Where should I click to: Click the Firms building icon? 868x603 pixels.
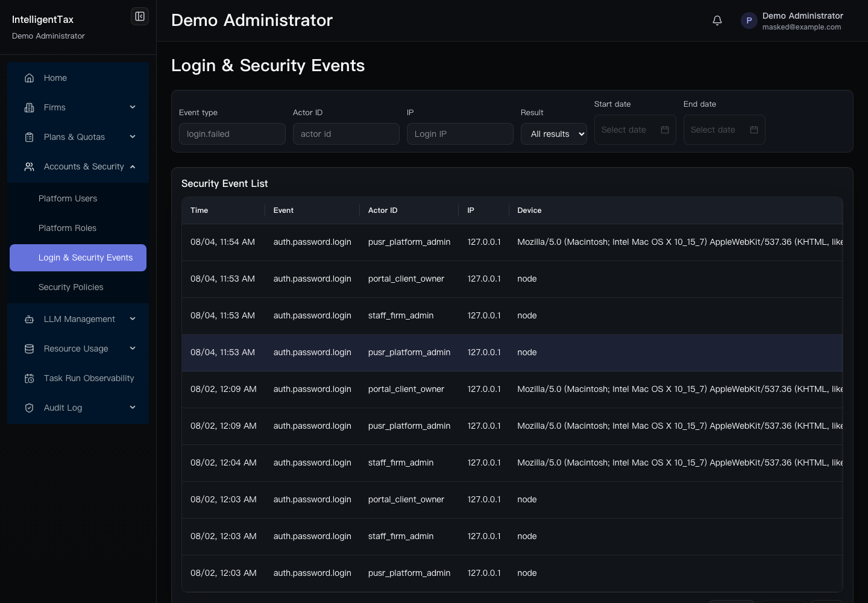tap(29, 107)
